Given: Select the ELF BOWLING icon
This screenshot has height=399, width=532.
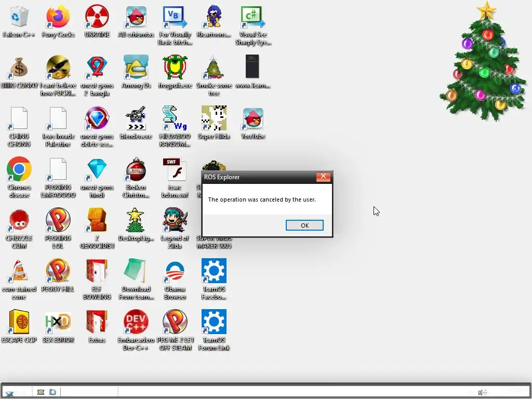Looking at the screenshot, I should pyautogui.click(x=97, y=271).
